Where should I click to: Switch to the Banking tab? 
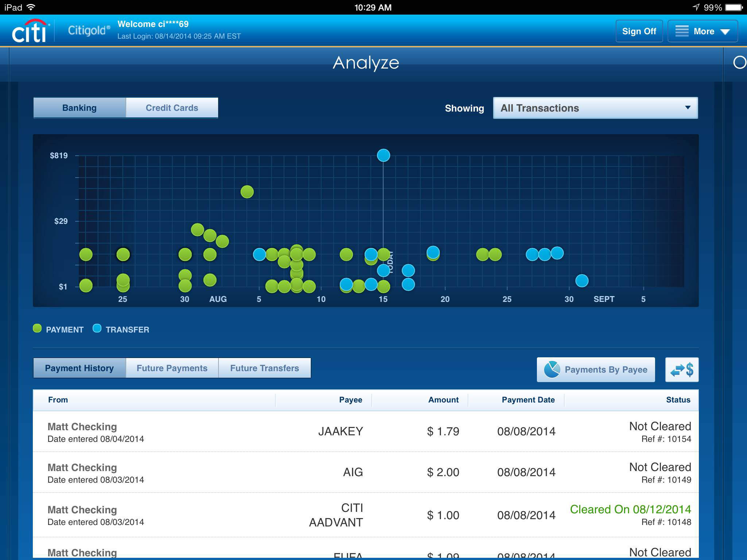[x=80, y=108]
